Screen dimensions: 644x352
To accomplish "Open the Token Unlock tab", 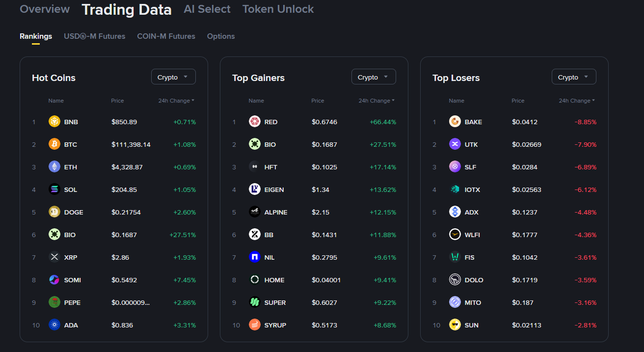I will (278, 9).
